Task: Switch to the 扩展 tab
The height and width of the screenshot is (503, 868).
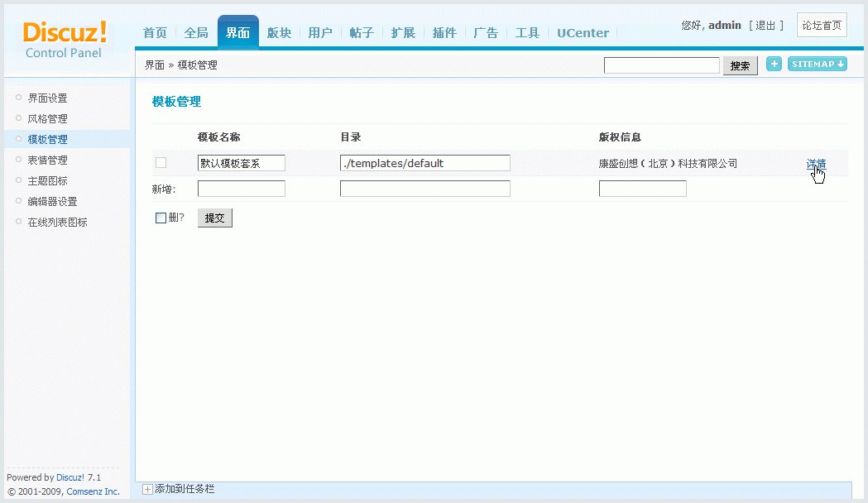Action: pos(403,33)
